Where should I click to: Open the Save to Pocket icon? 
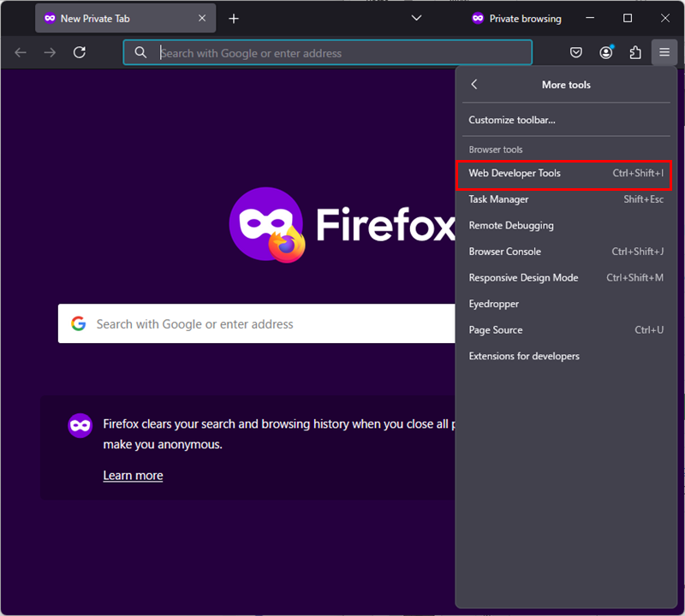tap(576, 53)
